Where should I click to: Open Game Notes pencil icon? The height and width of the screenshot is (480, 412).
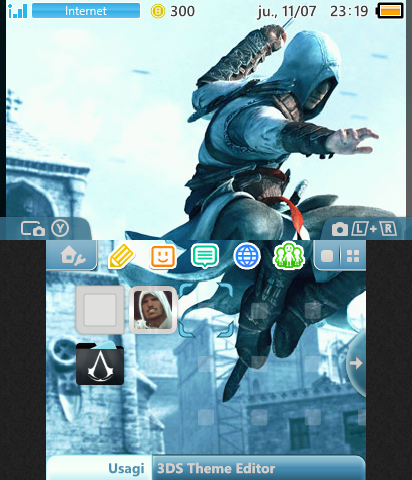pyautogui.click(x=121, y=256)
